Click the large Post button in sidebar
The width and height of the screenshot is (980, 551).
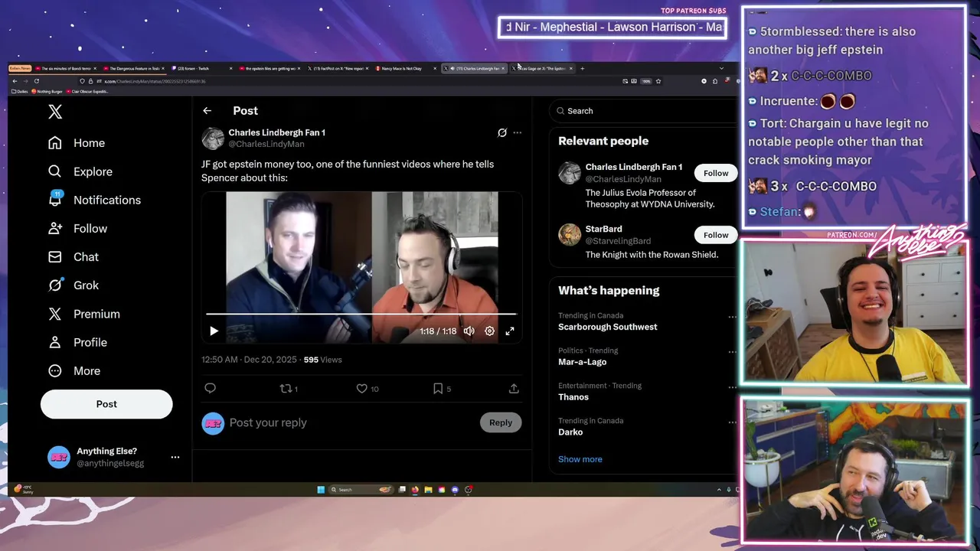point(106,404)
